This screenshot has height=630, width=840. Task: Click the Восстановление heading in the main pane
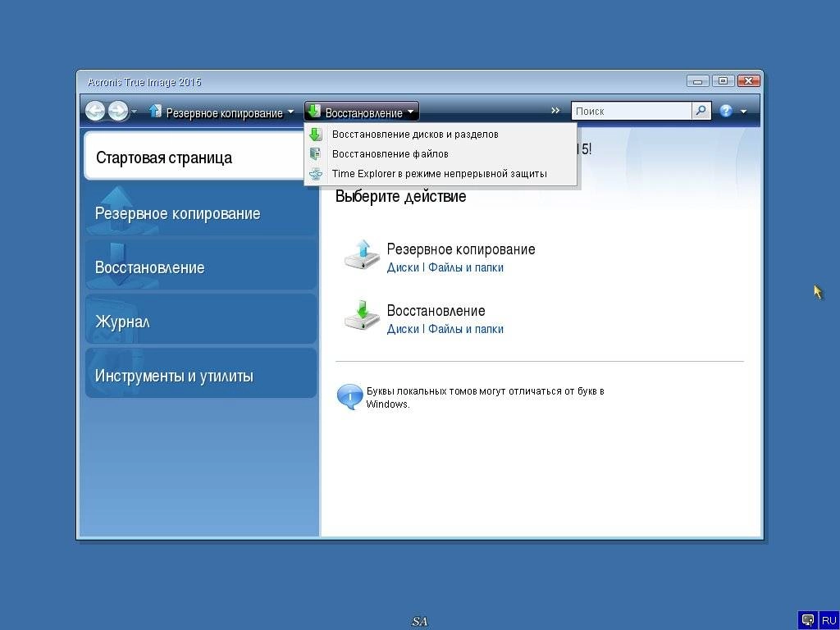(436, 311)
